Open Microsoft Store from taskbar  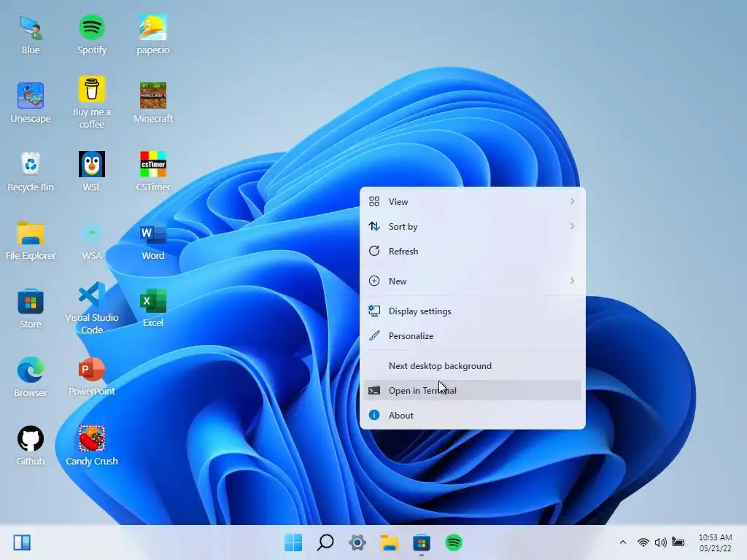pos(422,542)
